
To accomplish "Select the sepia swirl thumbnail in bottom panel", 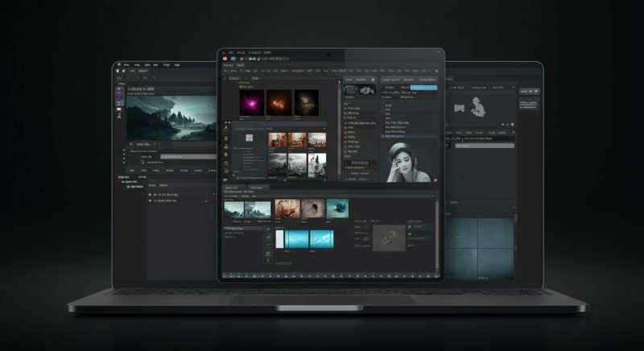I will point(287,209).
